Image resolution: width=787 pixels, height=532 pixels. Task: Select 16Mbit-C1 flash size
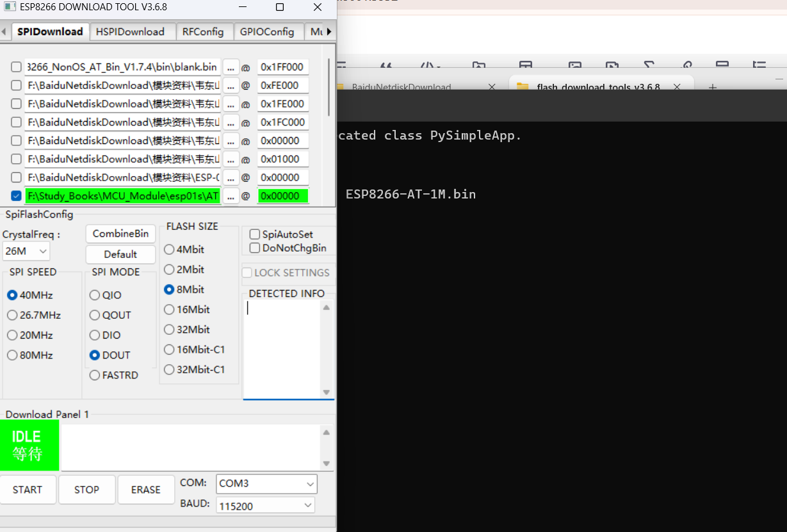point(169,350)
